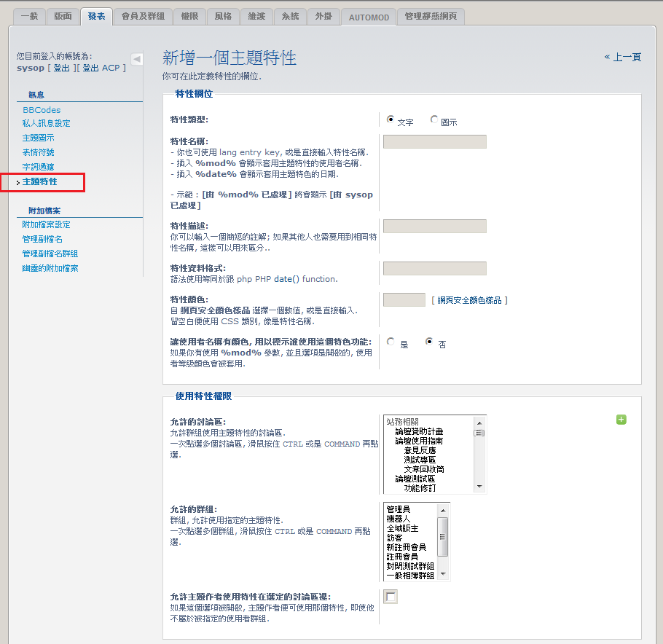Click up arrow of 允許的群組 list scrollbar
Screen dimensions: 663x644
point(443,508)
